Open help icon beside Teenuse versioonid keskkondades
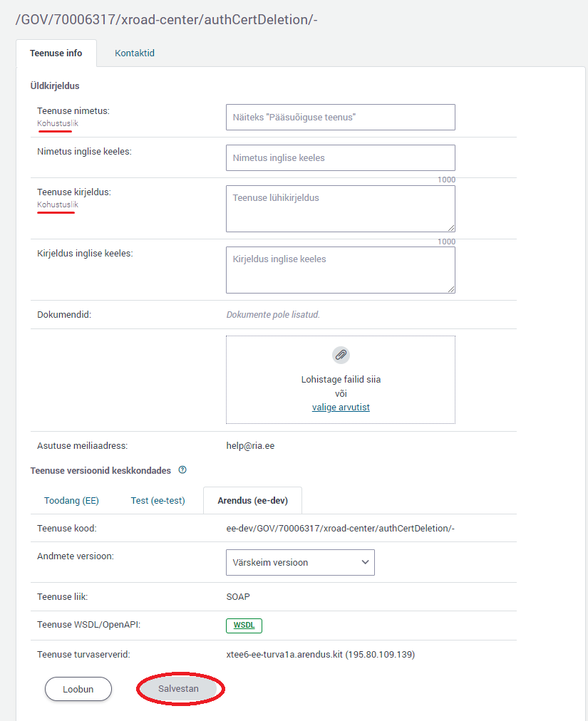The width and height of the screenshot is (588, 721). [182, 470]
